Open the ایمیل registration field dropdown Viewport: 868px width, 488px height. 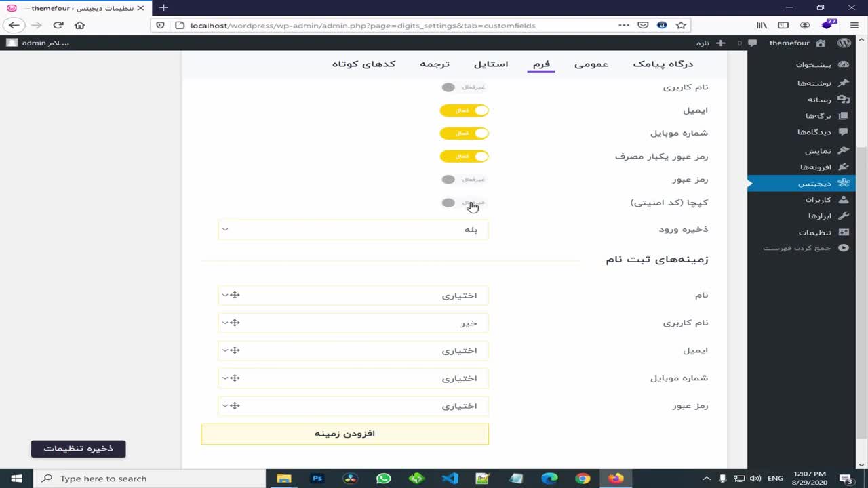(353, 350)
